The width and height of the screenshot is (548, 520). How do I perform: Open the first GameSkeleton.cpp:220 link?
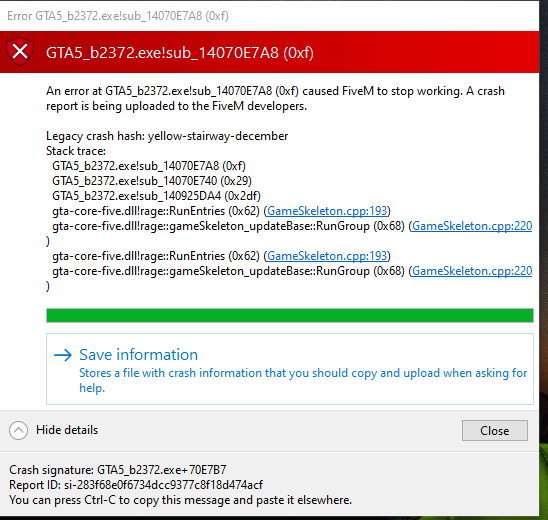[472, 226]
